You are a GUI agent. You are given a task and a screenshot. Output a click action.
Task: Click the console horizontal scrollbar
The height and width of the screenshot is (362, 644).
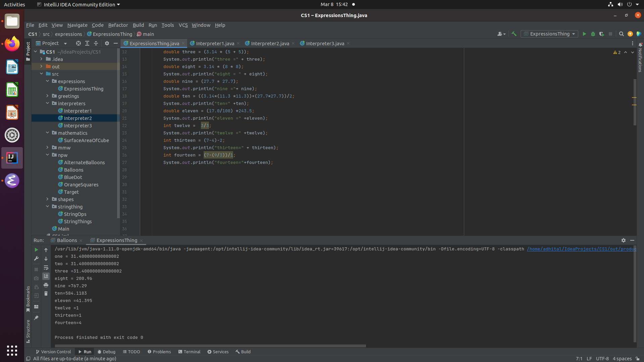tap(210, 346)
